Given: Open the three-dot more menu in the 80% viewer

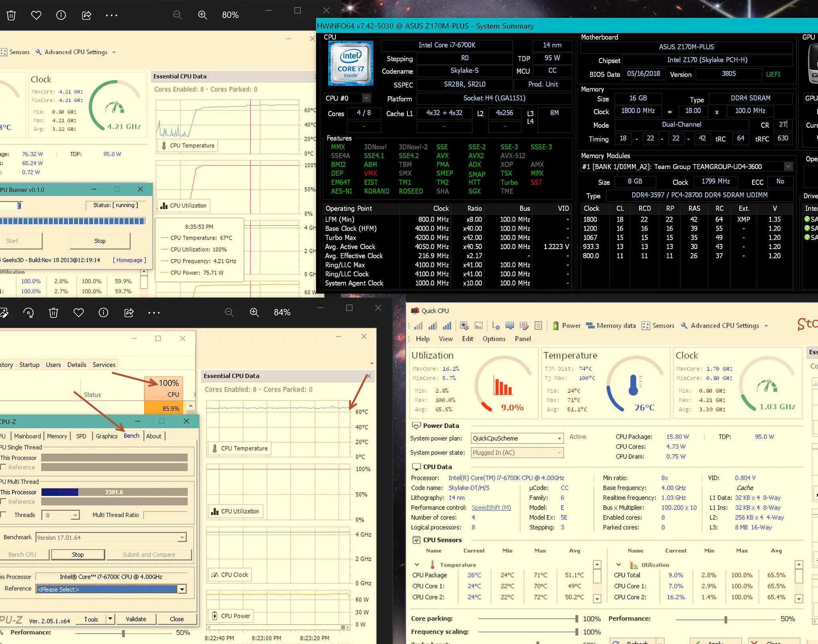Looking at the screenshot, I should coord(111,15).
